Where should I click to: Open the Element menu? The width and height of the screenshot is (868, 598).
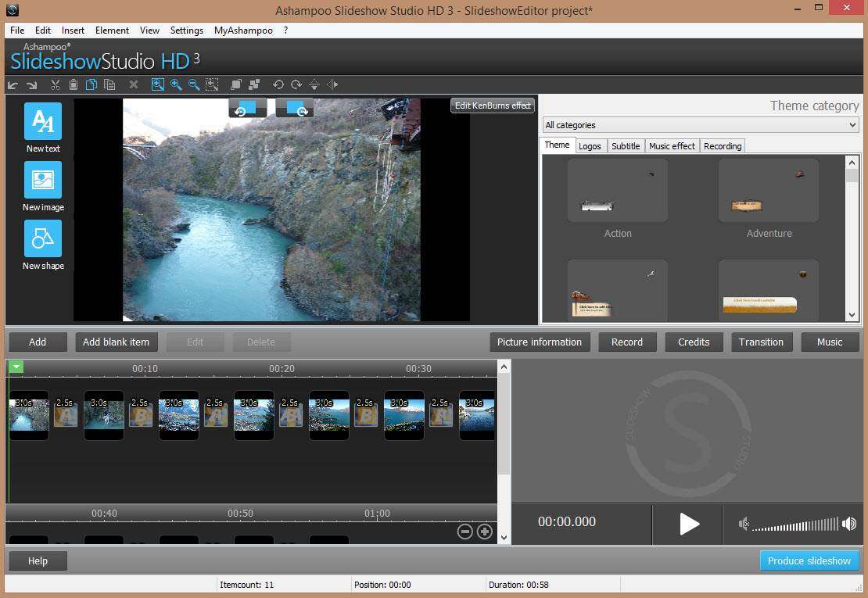point(112,30)
